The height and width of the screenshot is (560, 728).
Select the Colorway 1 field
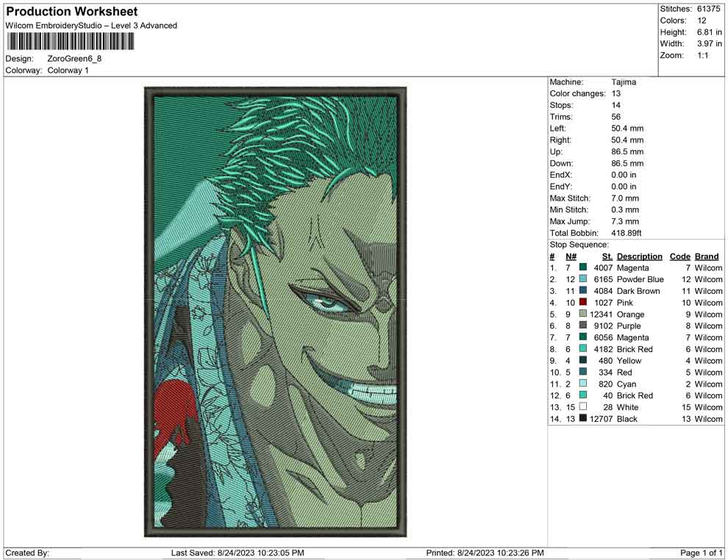(x=68, y=71)
